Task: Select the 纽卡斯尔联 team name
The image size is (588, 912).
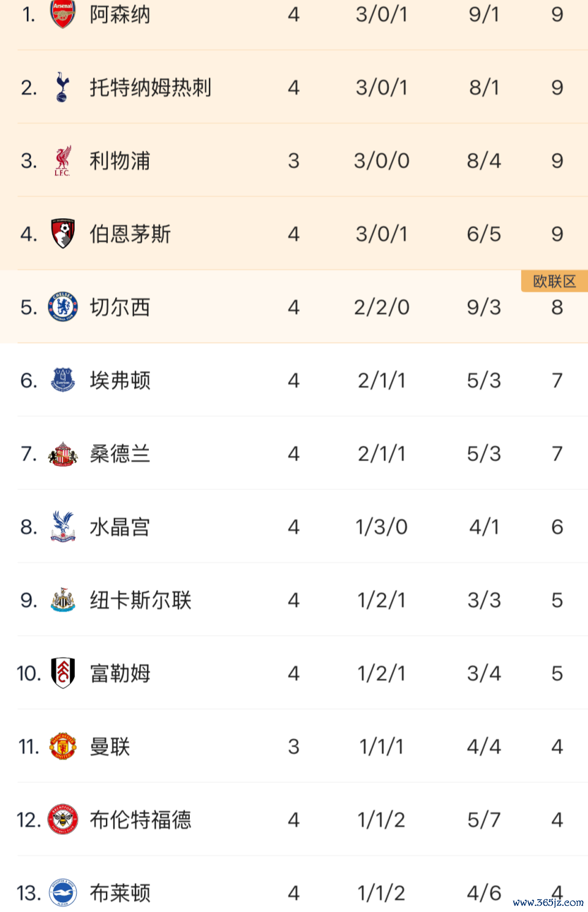Action: (x=140, y=600)
